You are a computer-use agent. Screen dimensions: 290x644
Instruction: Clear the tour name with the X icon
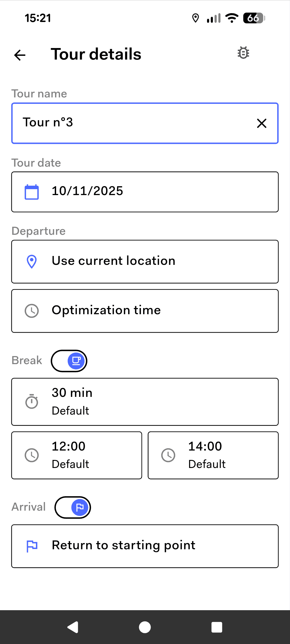pyautogui.click(x=262, y=123)
